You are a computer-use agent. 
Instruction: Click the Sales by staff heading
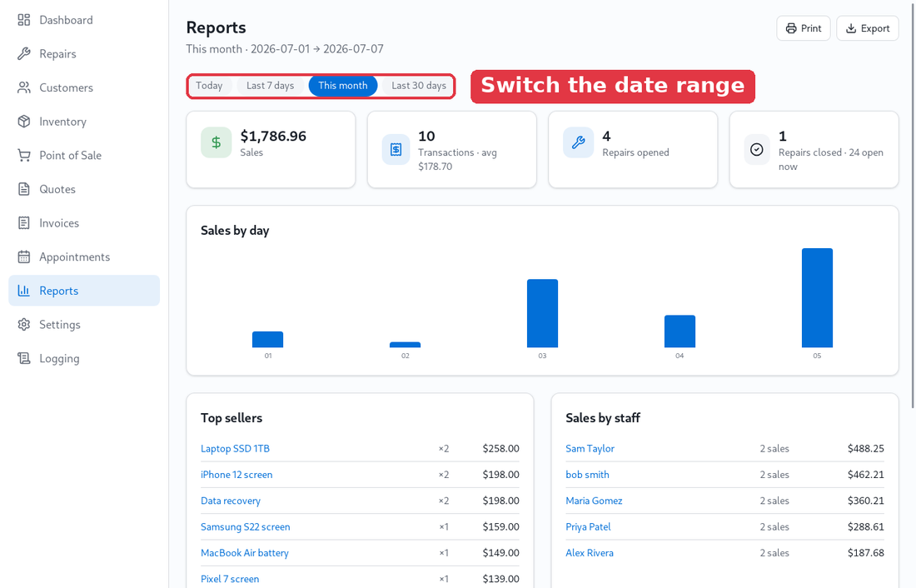point(603,418)
